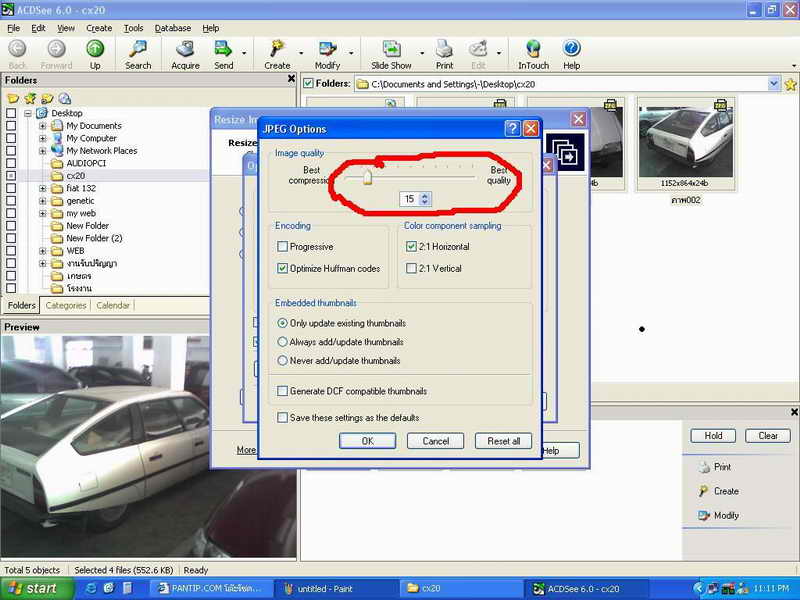
Task: Open the File menu
Action: (13, 28)
